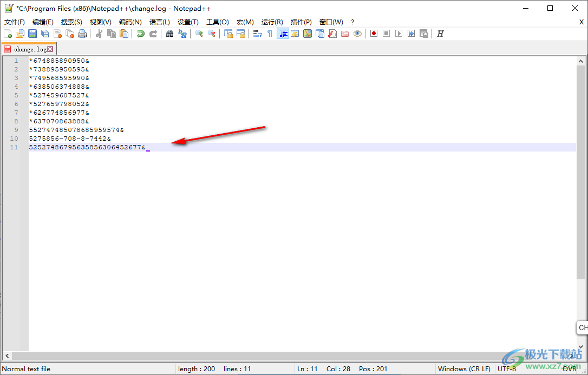
Task: Open the ? help menu
Action: 352,22
